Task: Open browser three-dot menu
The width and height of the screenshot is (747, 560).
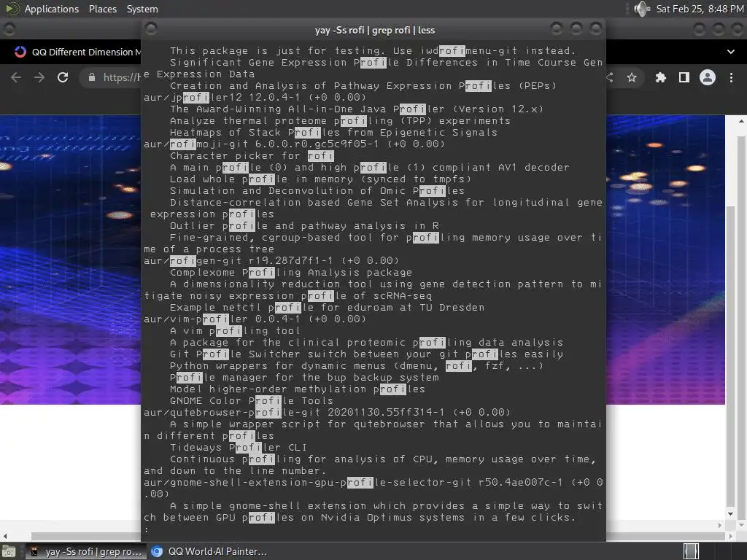Action: [731, 77]
